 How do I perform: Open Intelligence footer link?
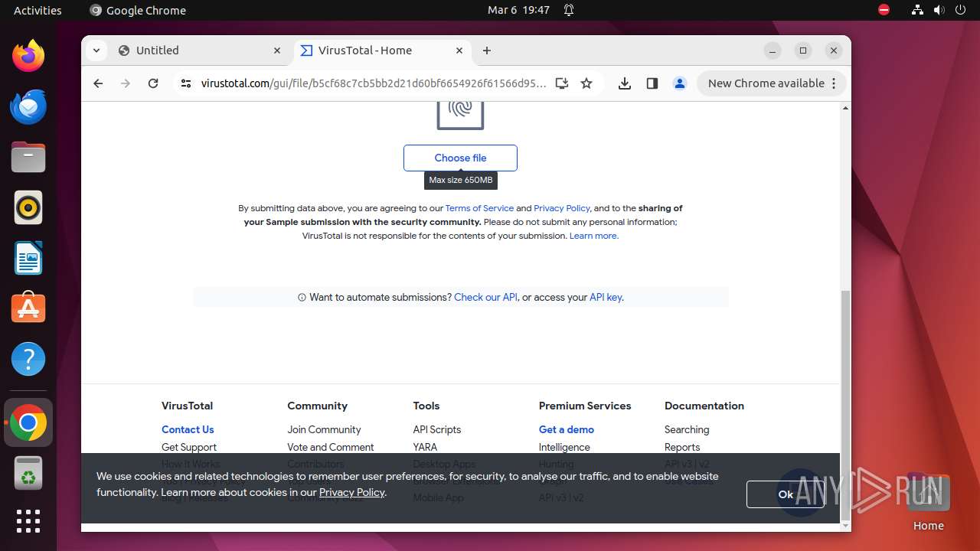coord(564,447)
